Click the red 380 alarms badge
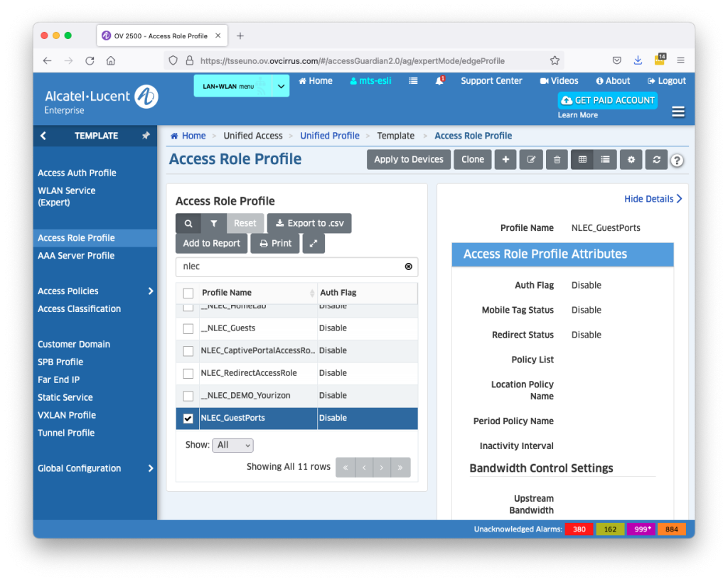 click(579, 529)
